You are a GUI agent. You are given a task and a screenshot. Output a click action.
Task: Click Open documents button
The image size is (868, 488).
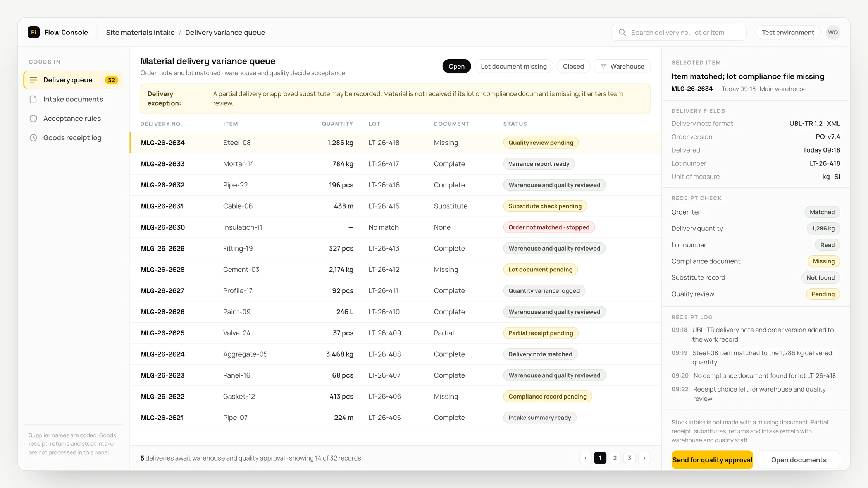[x=799, y=460]
